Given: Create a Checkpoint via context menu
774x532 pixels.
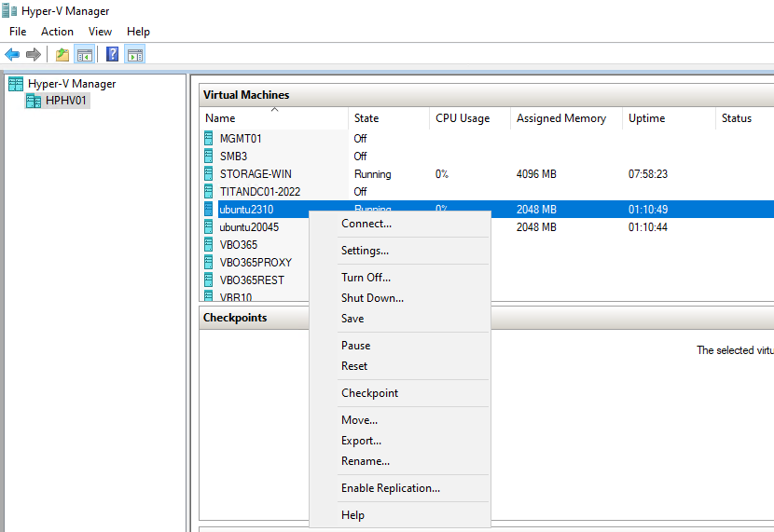Looking at the screenshot, I should click(x=400, y=393).
